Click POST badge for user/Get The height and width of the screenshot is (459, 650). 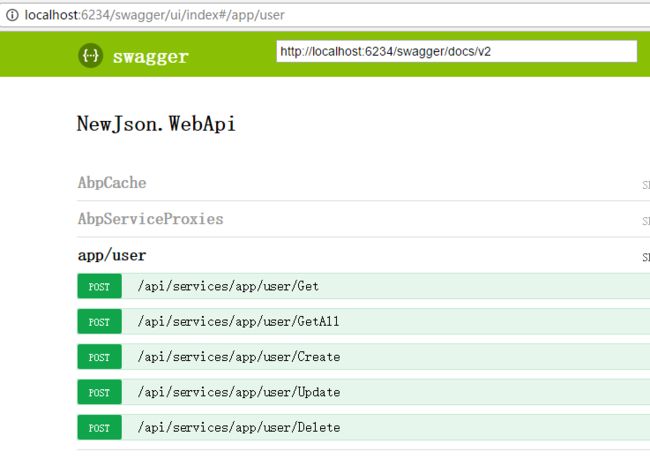[x=99, y=286]
